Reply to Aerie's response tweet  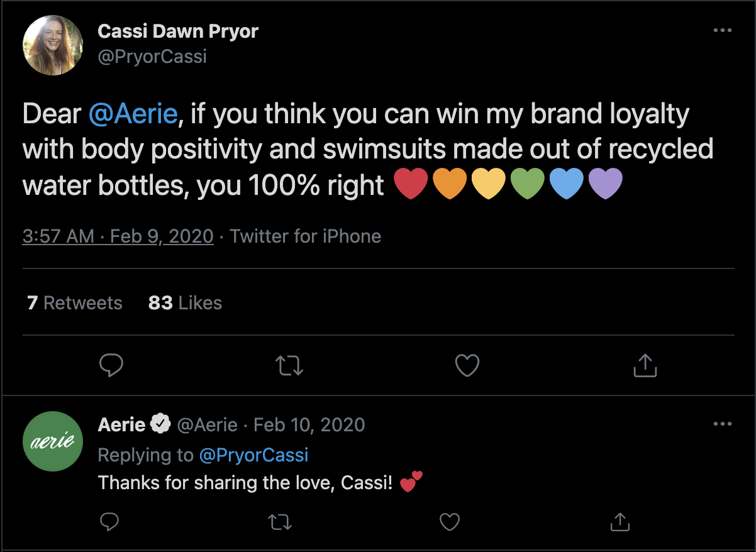click(x=109, y=521)
